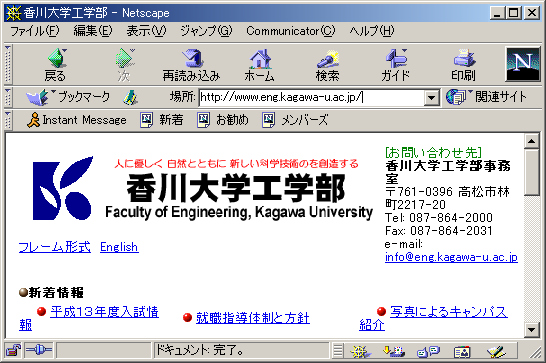Click the 新着情報 heading
This screenshot has width=546, height=363.
point(56,293)
